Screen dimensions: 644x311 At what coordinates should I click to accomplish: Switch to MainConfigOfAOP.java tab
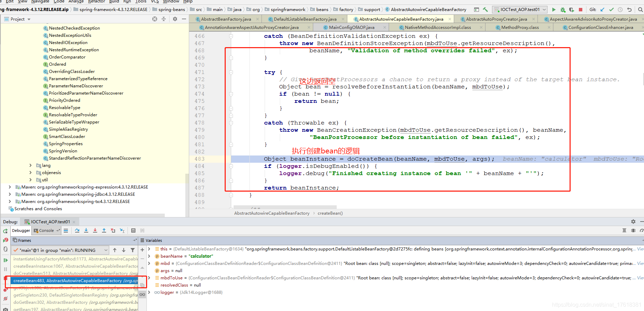351,27
